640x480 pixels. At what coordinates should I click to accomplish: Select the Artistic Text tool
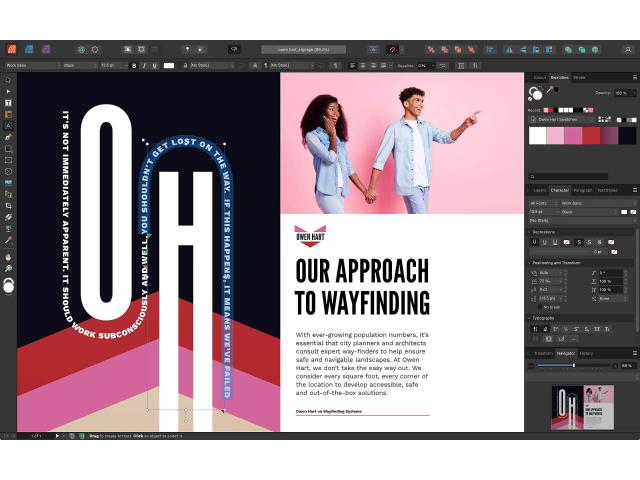8,126
